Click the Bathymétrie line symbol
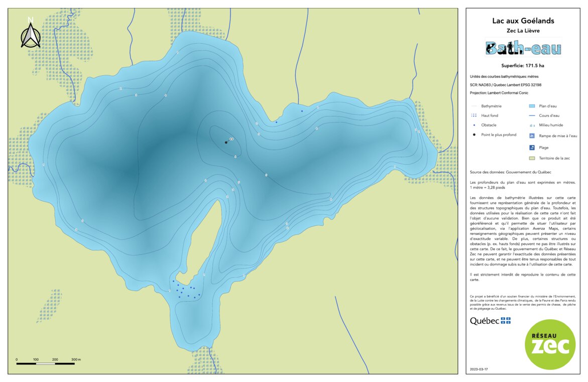 tap(474, 106)
